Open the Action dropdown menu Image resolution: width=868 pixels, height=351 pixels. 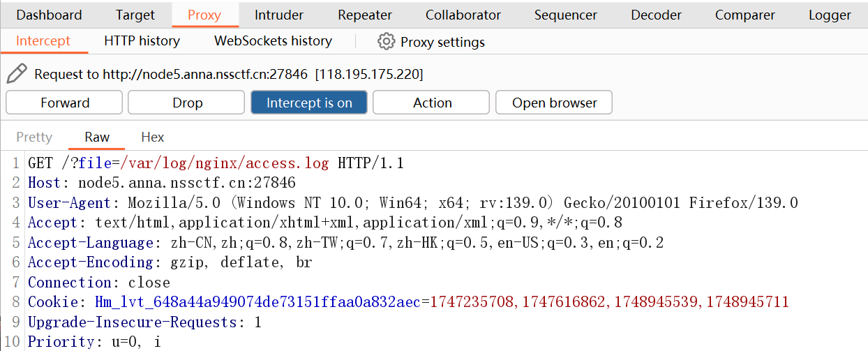432,103
